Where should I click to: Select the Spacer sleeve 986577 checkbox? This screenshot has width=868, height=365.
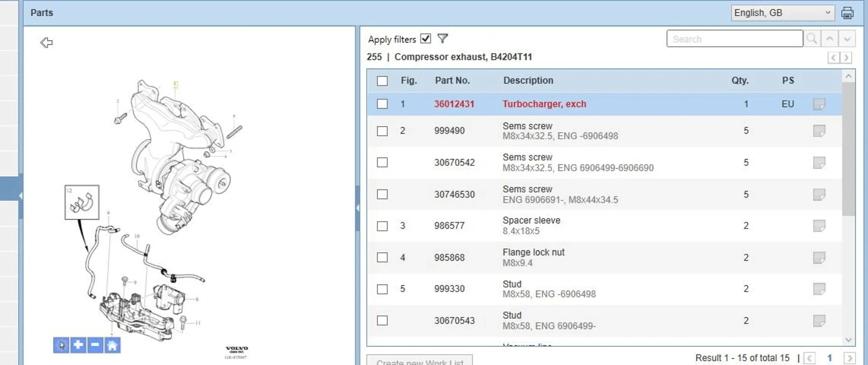(382, 226)
